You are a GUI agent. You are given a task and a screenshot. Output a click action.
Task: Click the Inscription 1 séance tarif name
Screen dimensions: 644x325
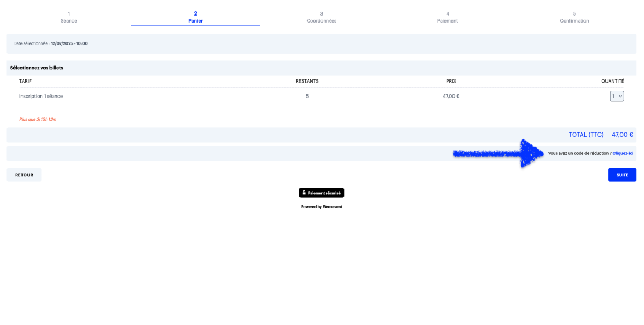click(41, 96)
